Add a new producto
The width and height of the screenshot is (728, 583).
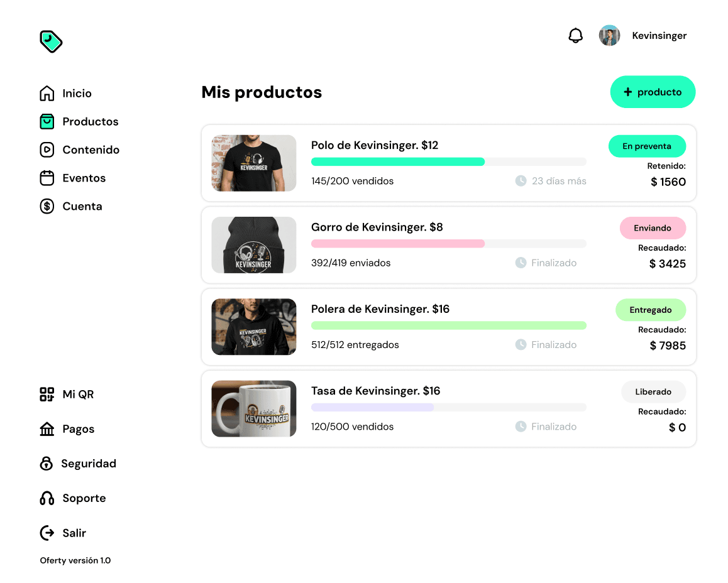tap(653, 92)
